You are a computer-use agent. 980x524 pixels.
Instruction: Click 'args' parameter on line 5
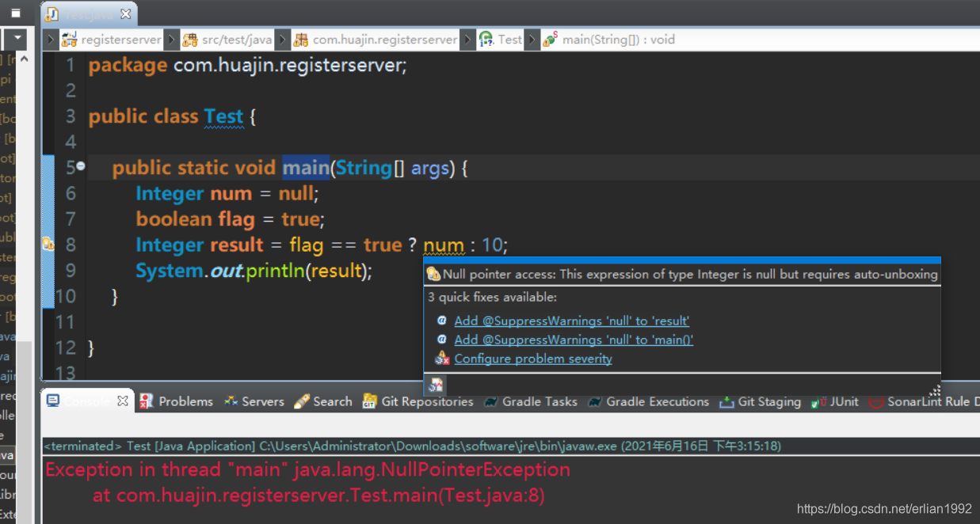[430, 169]
